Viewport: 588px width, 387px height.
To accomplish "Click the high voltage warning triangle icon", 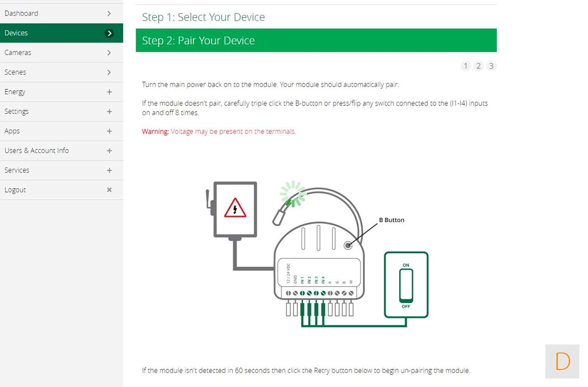I will tap(235, 208).
